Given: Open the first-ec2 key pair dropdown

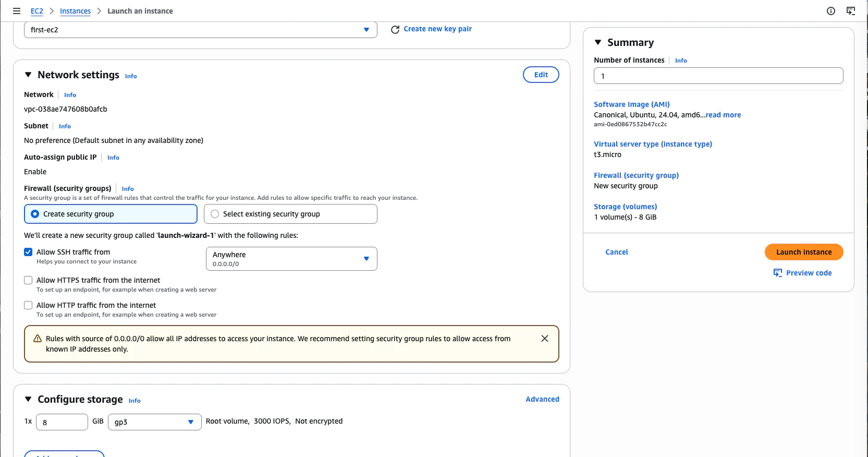Looking at the screenshot, I should point(201,30).
